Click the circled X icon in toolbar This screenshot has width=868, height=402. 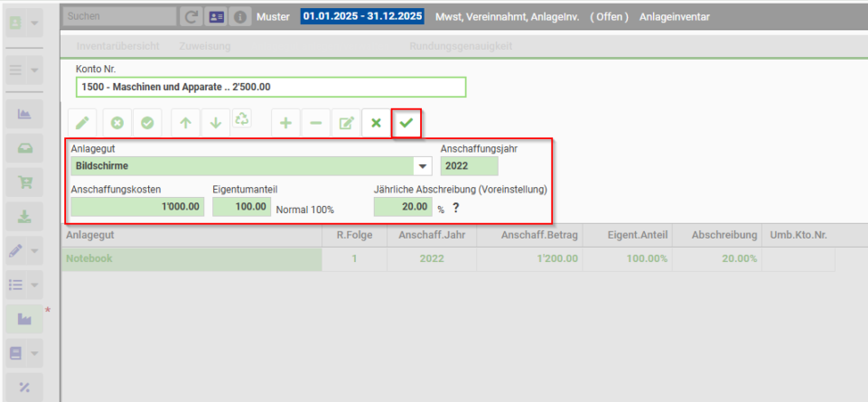pos(117,123)
